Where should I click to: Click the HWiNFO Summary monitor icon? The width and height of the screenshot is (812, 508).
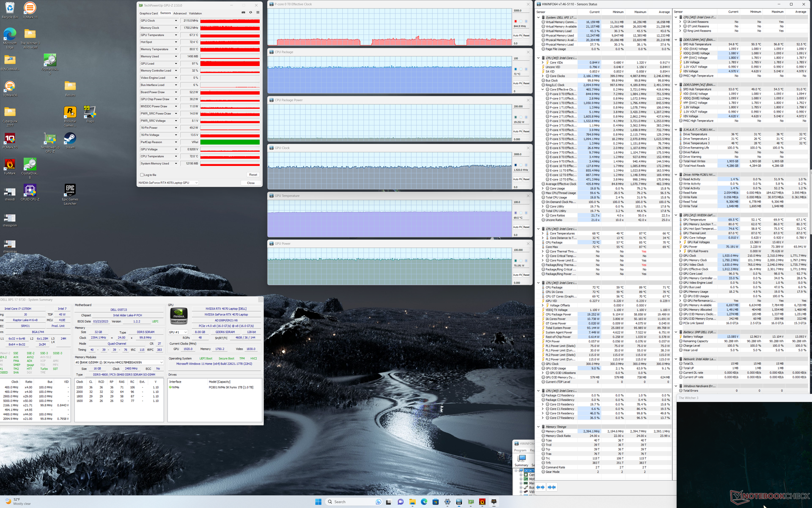pyautogui.click(x=521, y=459)
